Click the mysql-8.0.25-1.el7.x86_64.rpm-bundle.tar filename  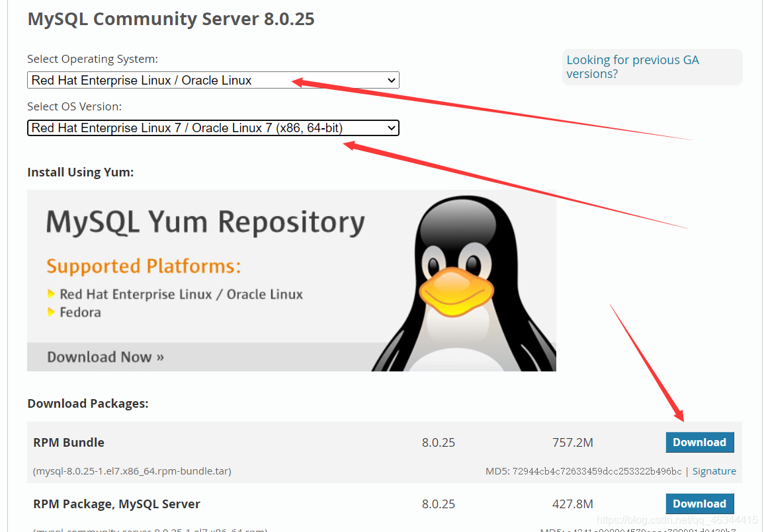pos(132,471)
